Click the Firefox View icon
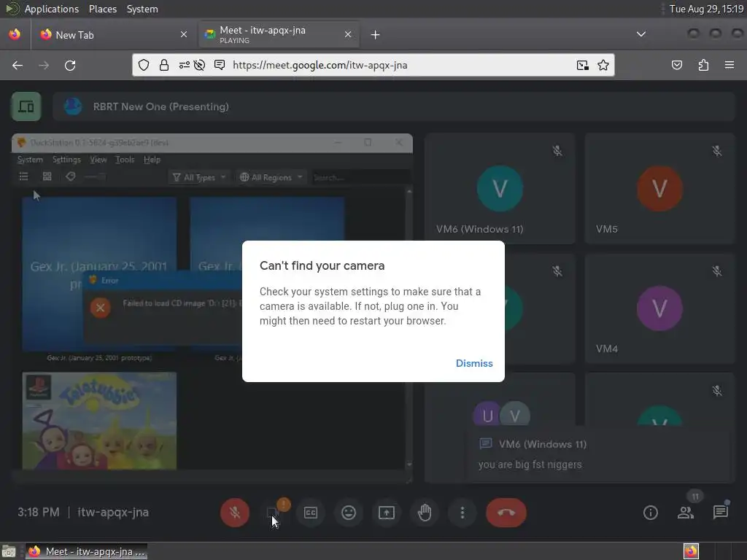This screenshot has width=747, height=560. [15, 34]
